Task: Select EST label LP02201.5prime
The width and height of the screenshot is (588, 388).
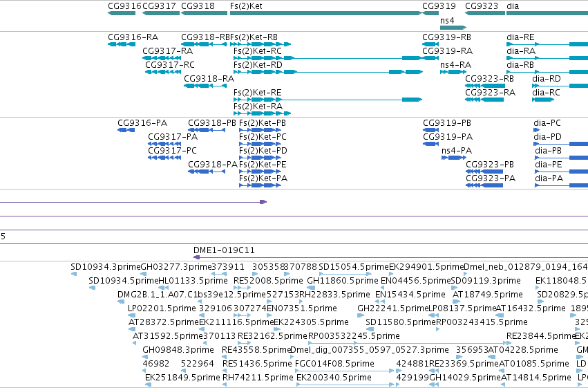Action: pos(162,308)
